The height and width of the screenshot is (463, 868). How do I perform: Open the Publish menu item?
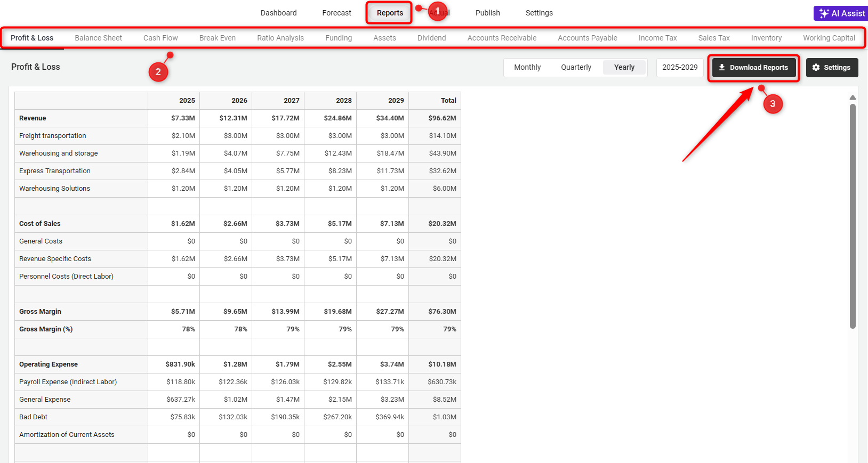pos(487,13)
